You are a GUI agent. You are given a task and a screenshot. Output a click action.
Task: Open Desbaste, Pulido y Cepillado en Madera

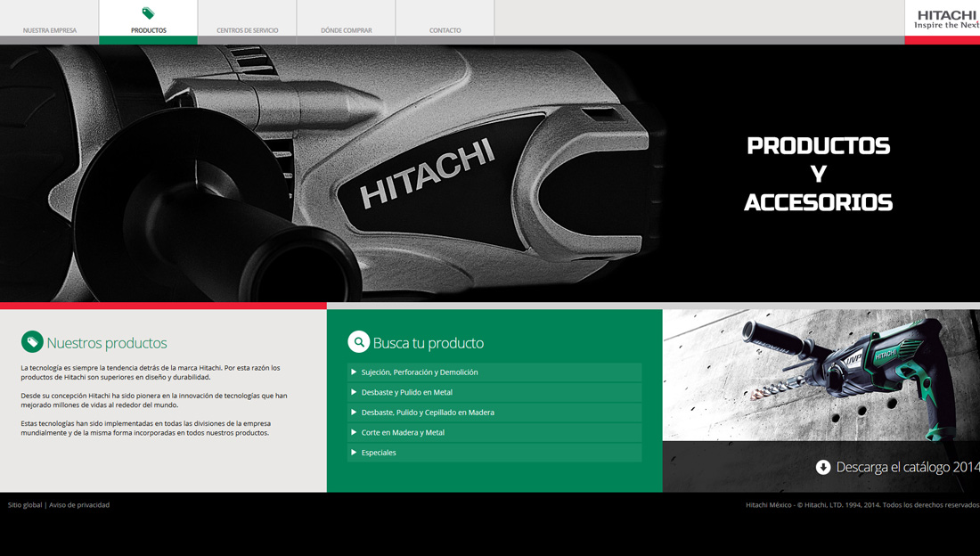point(494,413)
